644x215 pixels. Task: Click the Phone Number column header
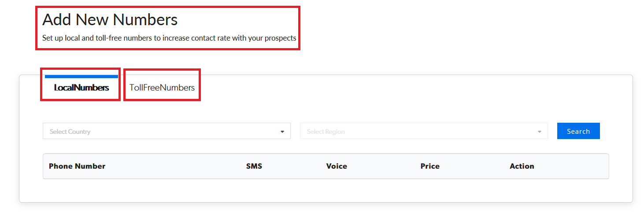(77, 166)
